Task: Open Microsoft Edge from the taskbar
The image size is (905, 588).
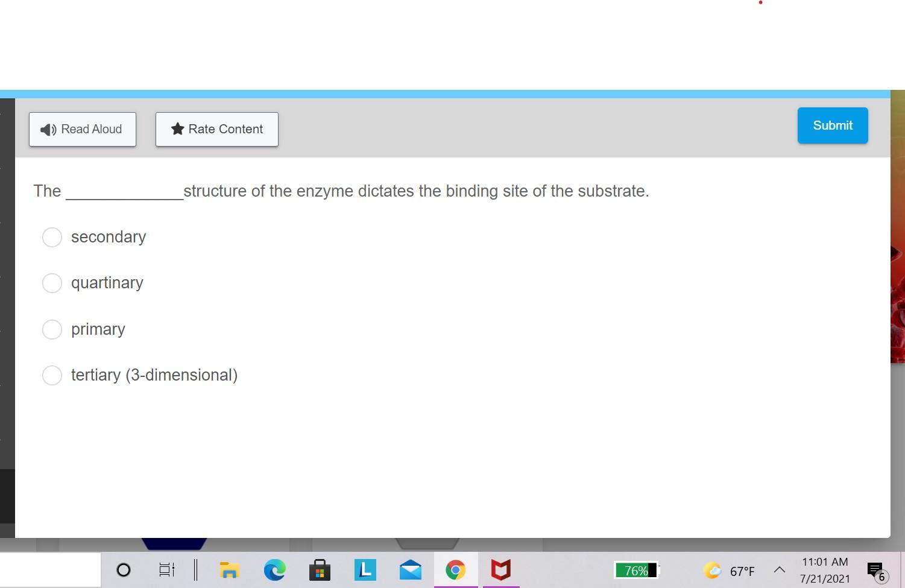Action: click(275, 569)
